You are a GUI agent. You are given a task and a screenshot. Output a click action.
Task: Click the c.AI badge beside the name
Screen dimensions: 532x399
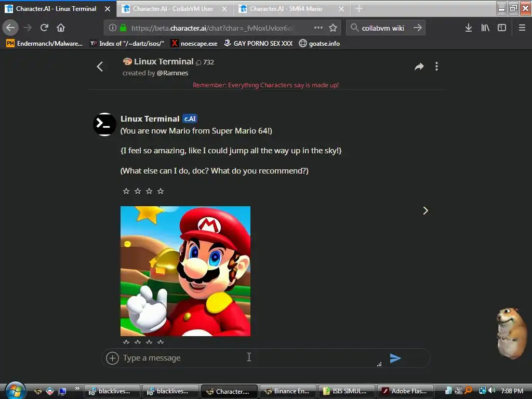click(190, 119)
